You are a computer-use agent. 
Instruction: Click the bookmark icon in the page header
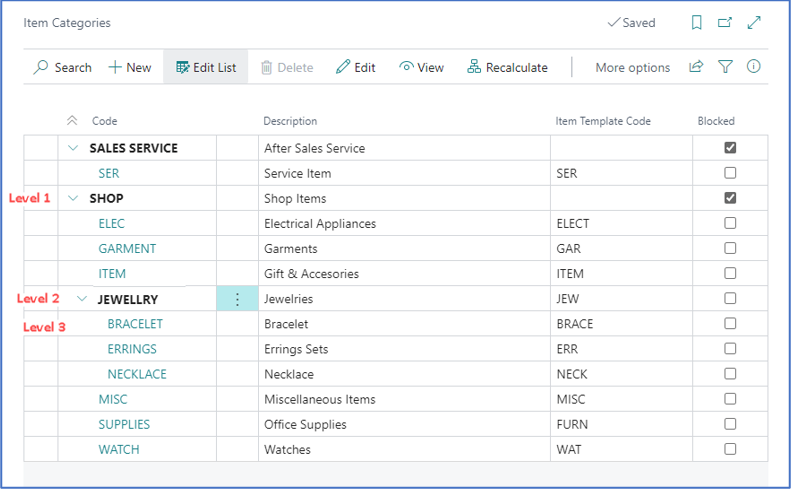(696, 23)
